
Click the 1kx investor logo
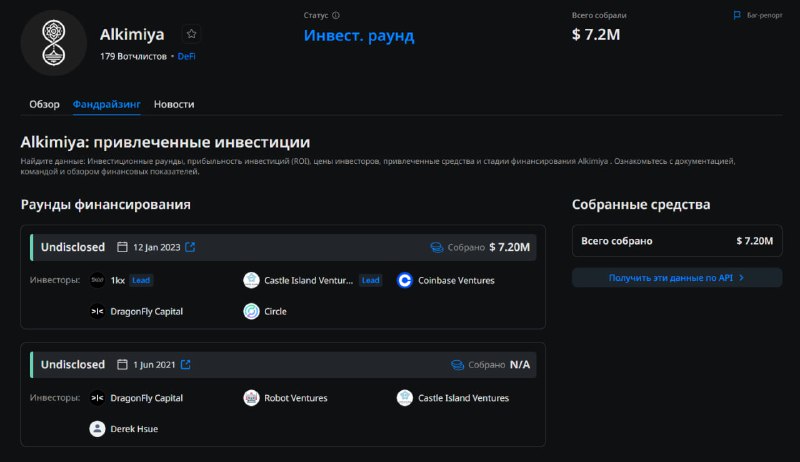[97, 280]
